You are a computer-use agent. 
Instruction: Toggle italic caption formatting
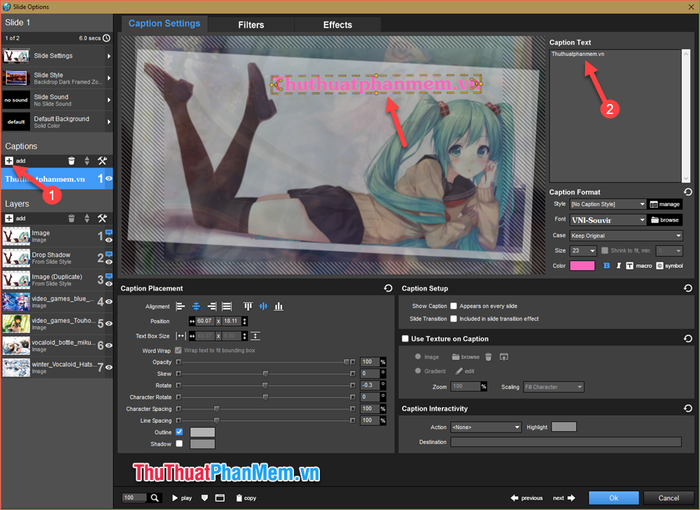[618, 266]
